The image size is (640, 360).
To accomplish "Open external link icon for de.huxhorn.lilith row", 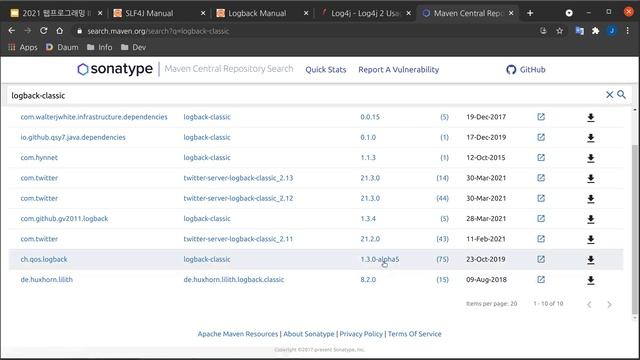I will pos(541,279).
